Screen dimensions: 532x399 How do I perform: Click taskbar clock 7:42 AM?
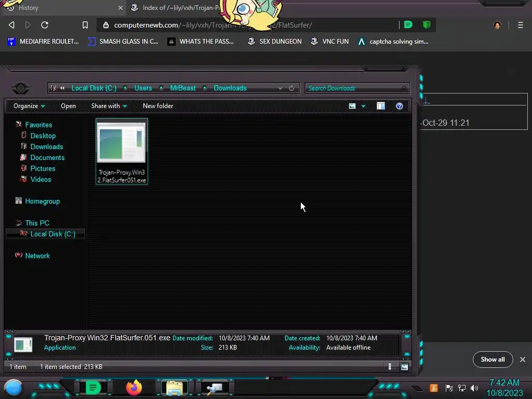coord(504,382)
